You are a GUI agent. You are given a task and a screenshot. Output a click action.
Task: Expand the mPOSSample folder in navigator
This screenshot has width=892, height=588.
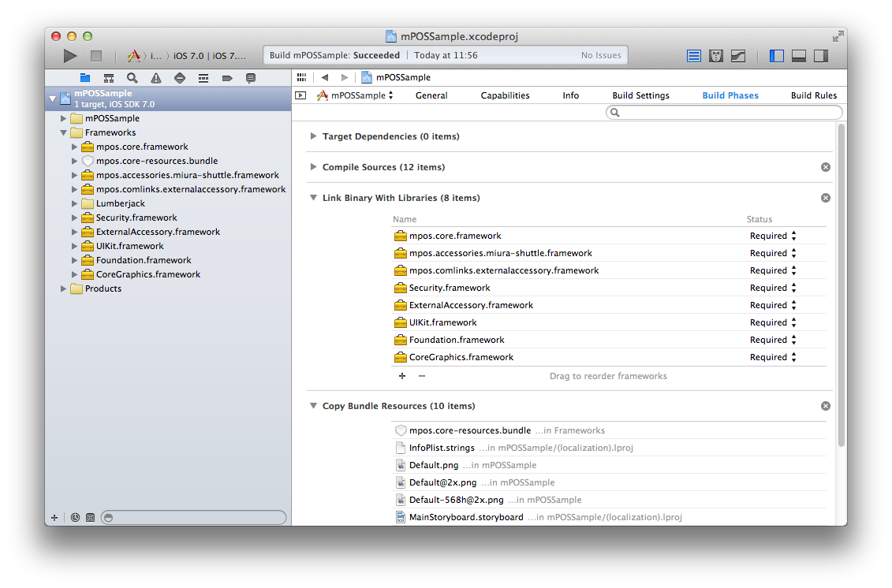click(64, 118)
